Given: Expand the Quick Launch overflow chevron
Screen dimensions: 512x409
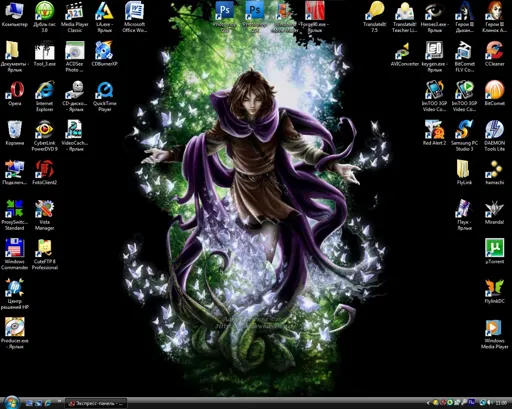Looking at the screenshot, I should point(60,401).
